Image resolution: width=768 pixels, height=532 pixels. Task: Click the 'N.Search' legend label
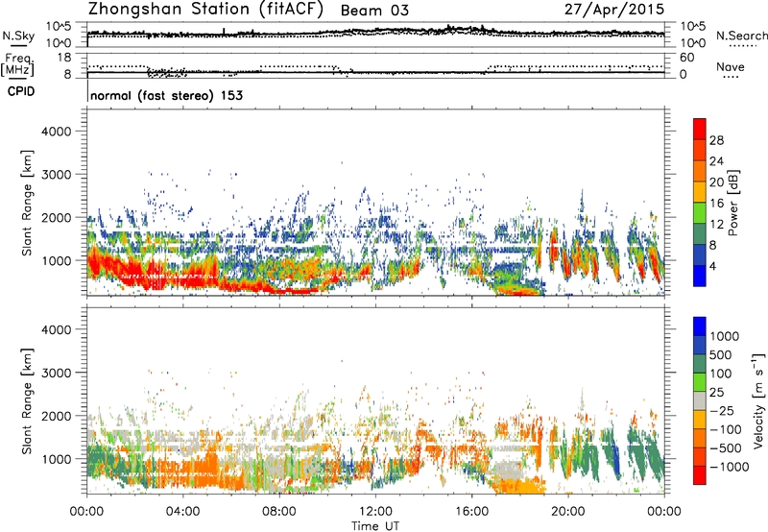(741, 36)
